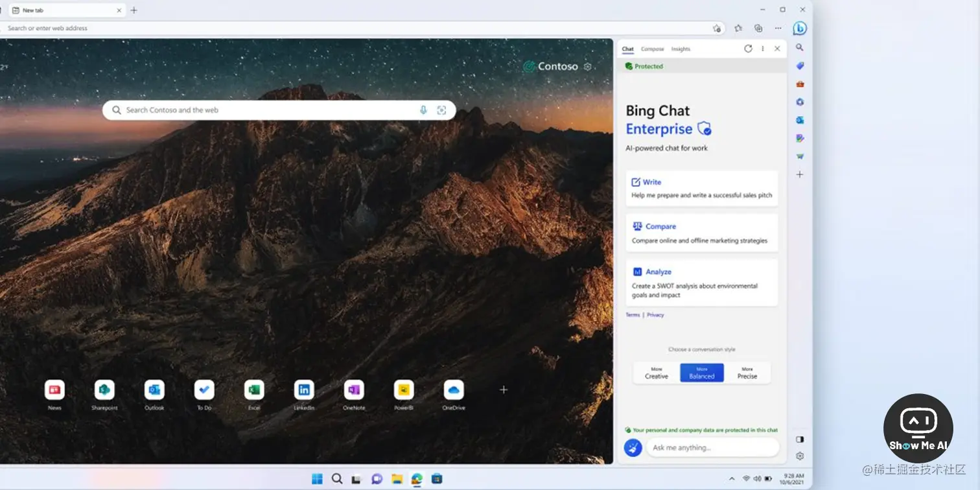980x490 pixels.
Task: Click the Search Contoso and the web box
Action: coord(279,110)
